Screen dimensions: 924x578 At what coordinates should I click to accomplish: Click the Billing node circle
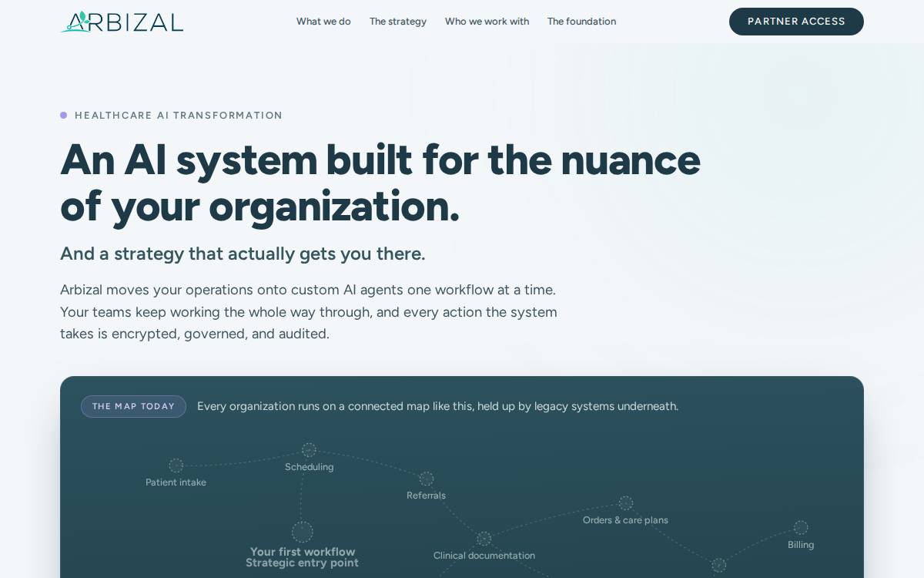pyautogui.click(x=801, y=528)
